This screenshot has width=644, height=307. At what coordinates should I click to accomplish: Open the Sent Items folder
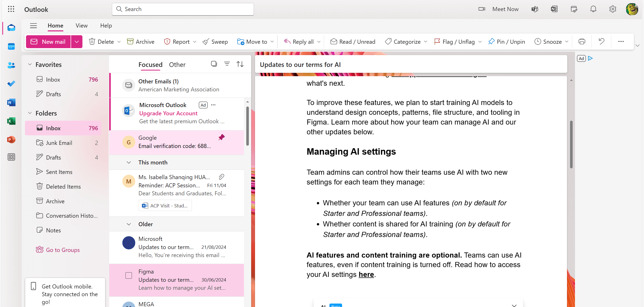tap(63, 172)
